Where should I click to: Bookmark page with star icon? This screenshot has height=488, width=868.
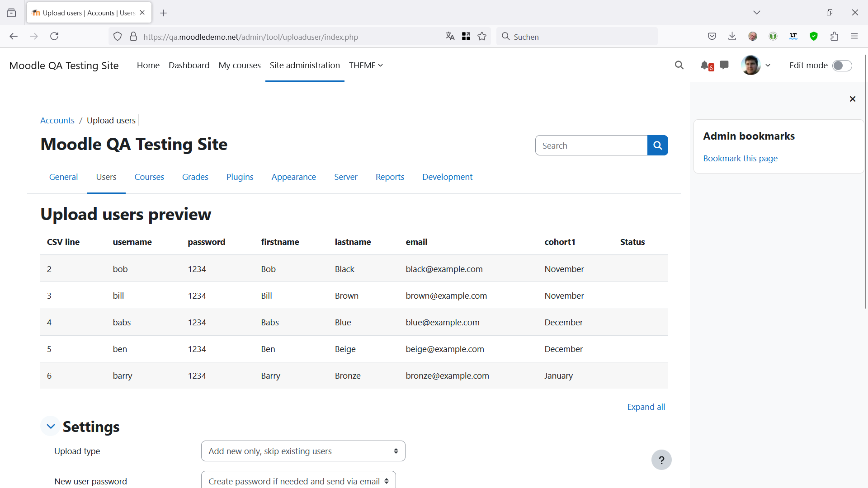482,37
